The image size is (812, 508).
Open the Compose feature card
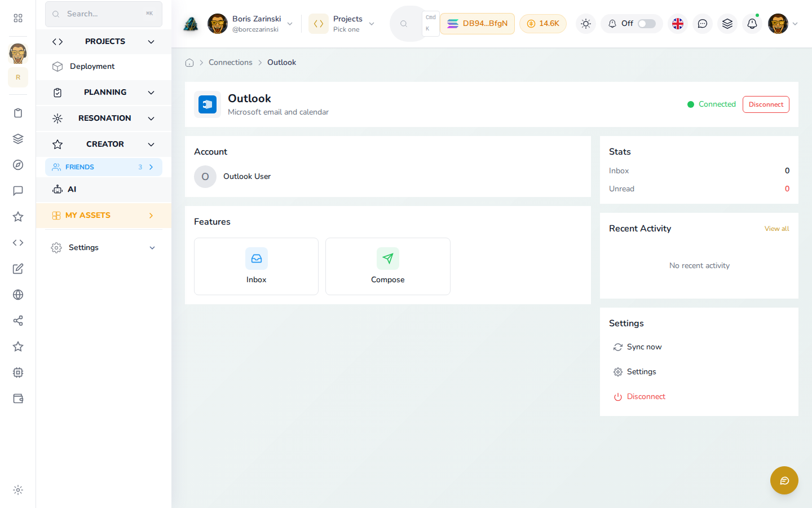tap(388, 266)
